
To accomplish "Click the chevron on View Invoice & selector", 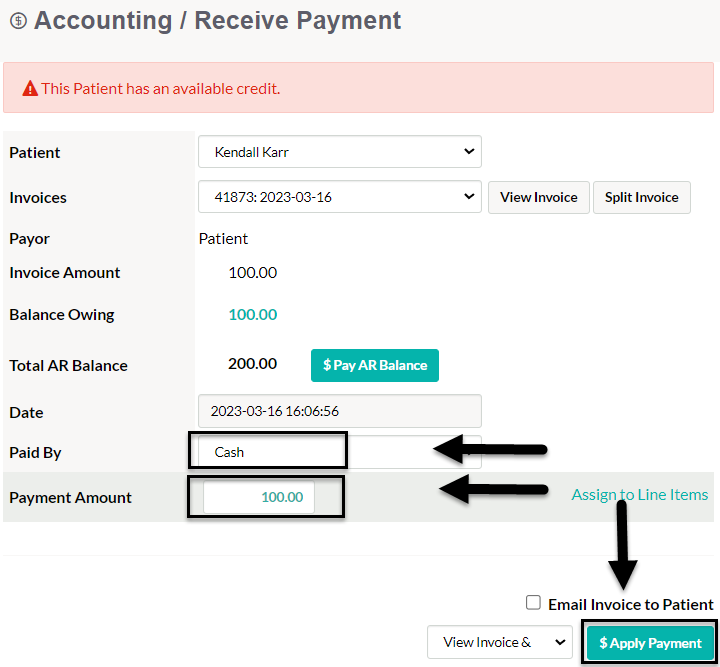I will tap(560, 642).
